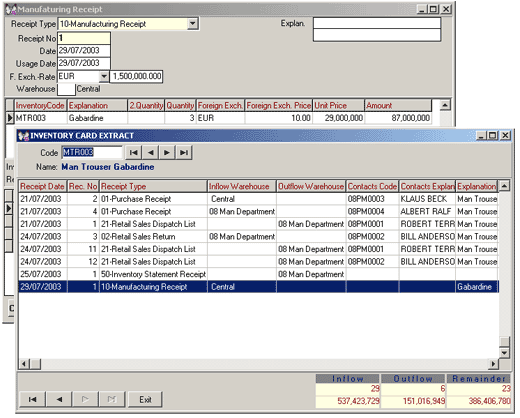Sort by Receipt Date column header
520x418 pixels.
tap(42, 186)
